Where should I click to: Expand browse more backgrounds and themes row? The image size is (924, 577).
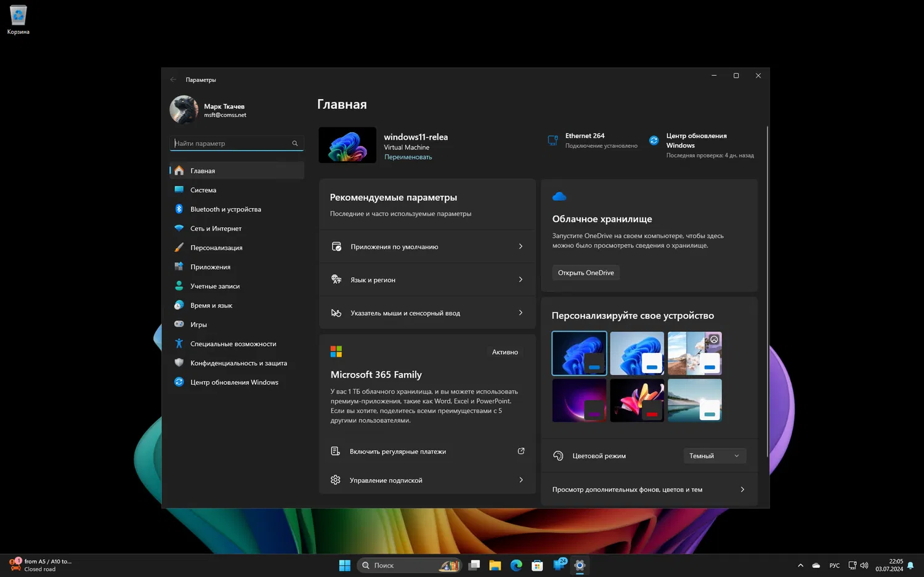pyautogui.click(x=649, y=490)
